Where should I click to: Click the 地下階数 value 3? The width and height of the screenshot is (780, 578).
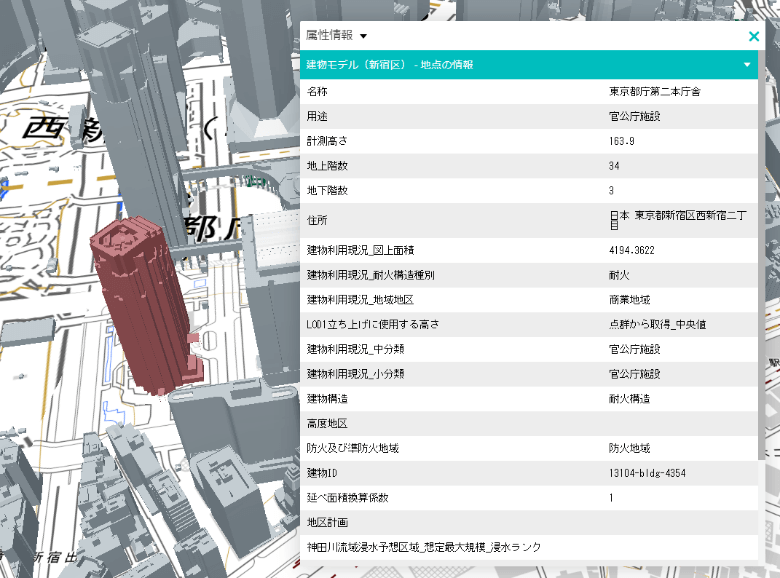pyautogui.click(x=611, y=190)
